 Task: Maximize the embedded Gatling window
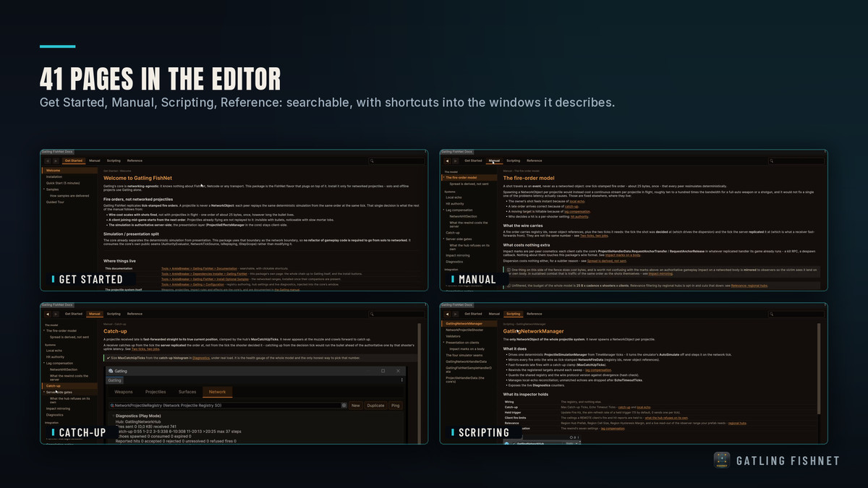click(383, 371)
